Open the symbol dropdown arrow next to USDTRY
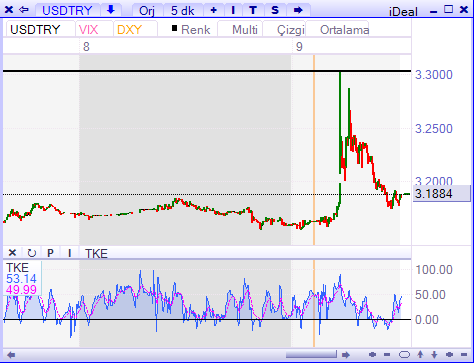 pos(111,10)
